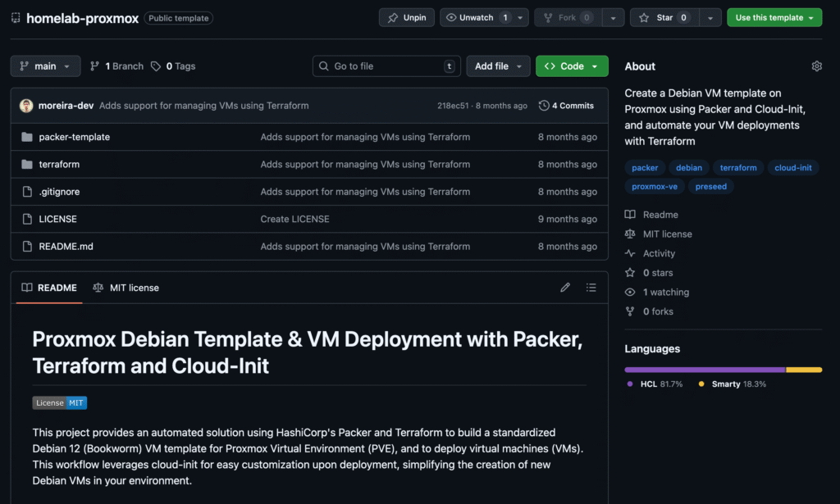Open the README.md file
The image size is (840, 504).
66,246
